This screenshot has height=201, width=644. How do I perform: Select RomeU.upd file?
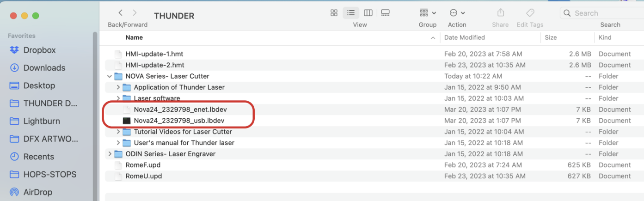(143, 176)
